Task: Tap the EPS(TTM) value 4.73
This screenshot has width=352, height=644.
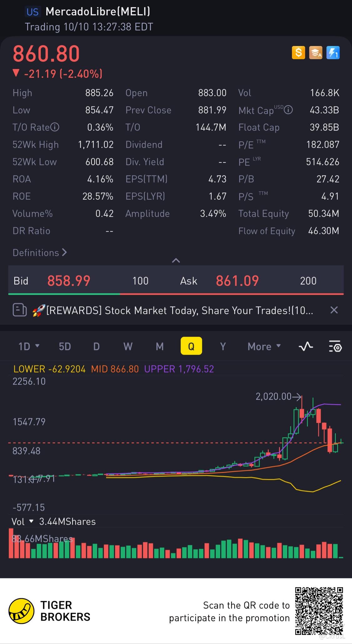Action: coord(217,179)
